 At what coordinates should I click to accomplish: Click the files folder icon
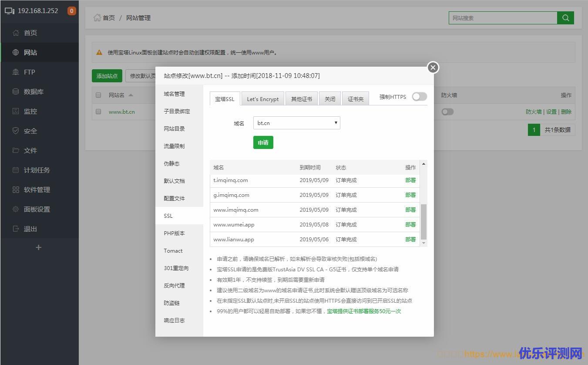(16, 151)
